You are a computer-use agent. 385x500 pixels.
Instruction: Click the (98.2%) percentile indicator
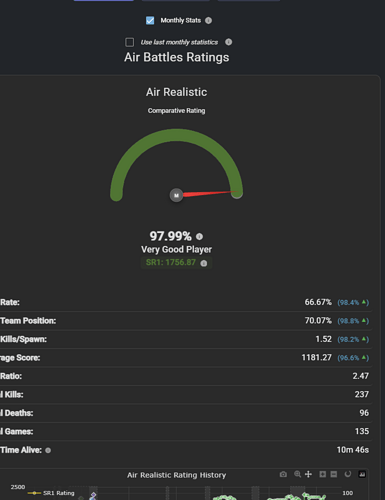(353, 339)
